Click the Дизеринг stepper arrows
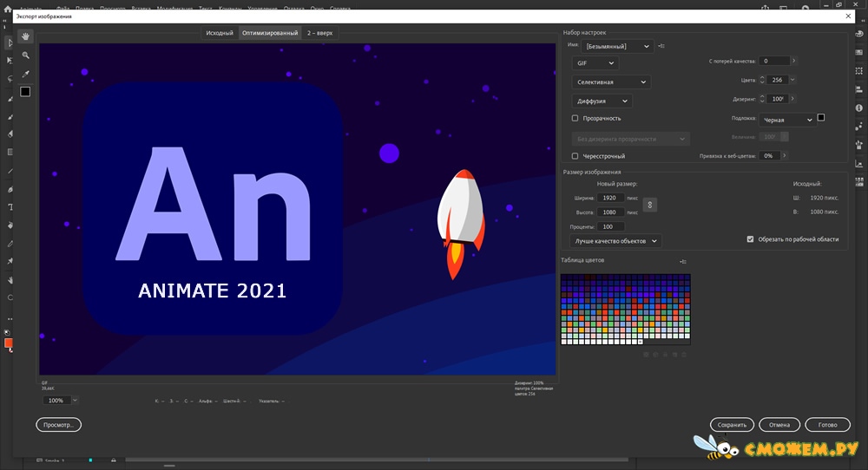Image resolution: width=868 pixels, height=470 pixels. tap(762, 99)
